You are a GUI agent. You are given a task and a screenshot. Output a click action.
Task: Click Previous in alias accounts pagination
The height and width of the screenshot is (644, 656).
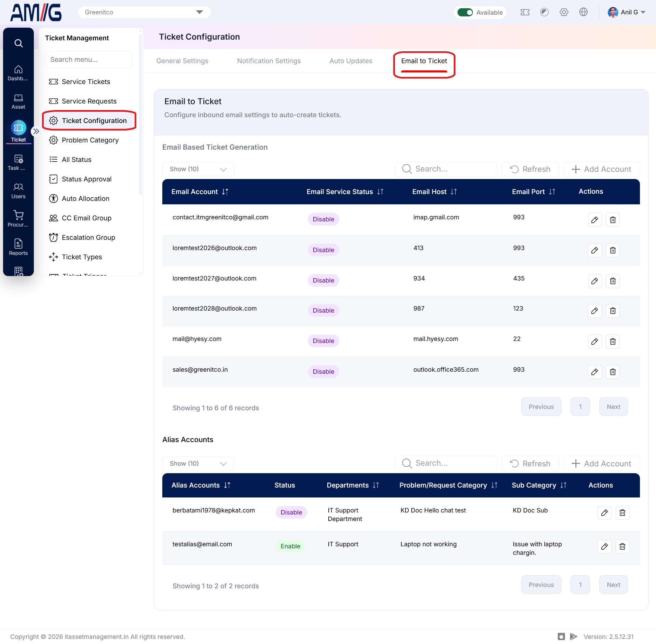pos(541,585)
